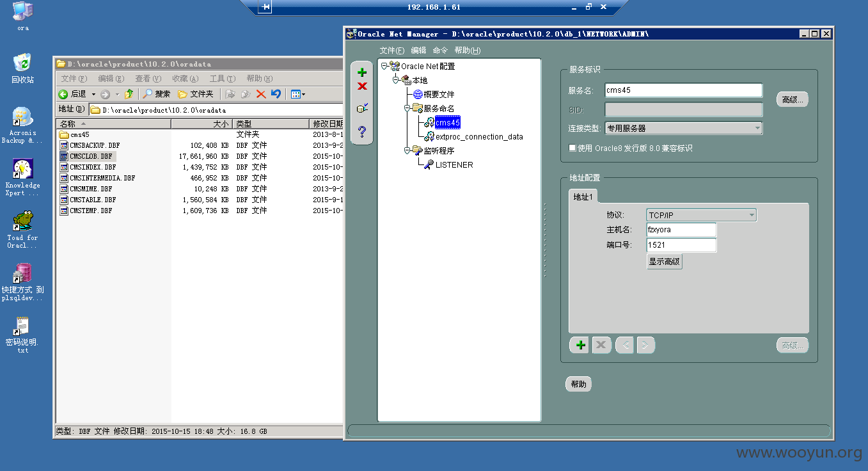
Task: Collapse the 服务命名 tree node
Action: click(x=407, y=108)
